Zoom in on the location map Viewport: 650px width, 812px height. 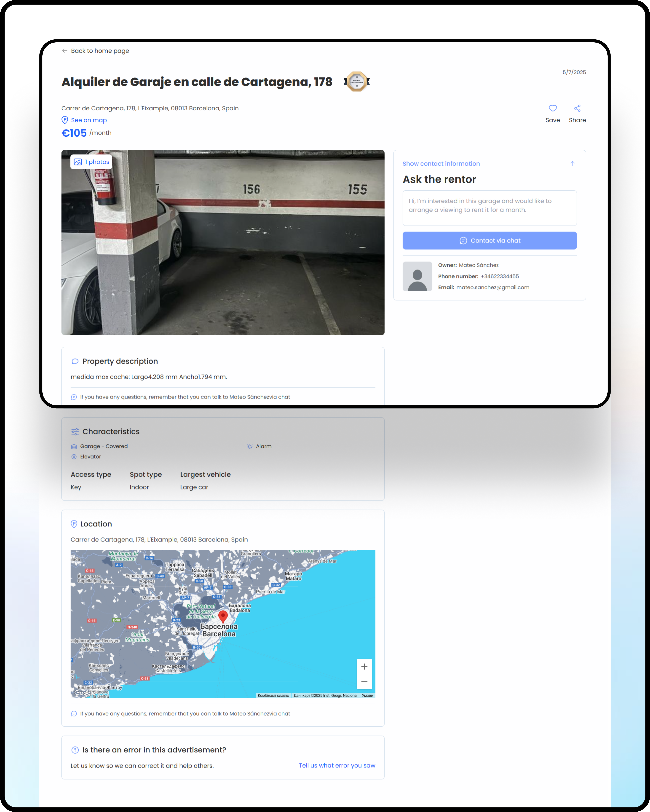[x=364, y=667]
